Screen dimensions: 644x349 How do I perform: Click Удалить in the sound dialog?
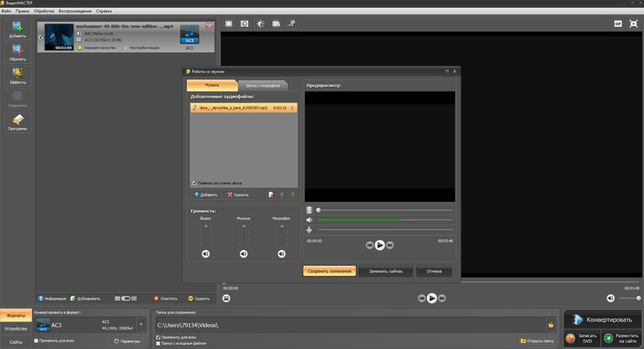[237, 195]
